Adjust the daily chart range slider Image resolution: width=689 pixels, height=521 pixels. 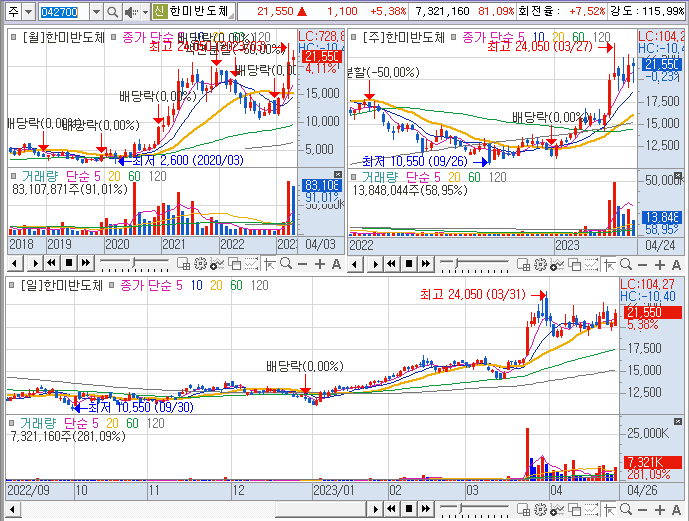(x=474, y=509)
